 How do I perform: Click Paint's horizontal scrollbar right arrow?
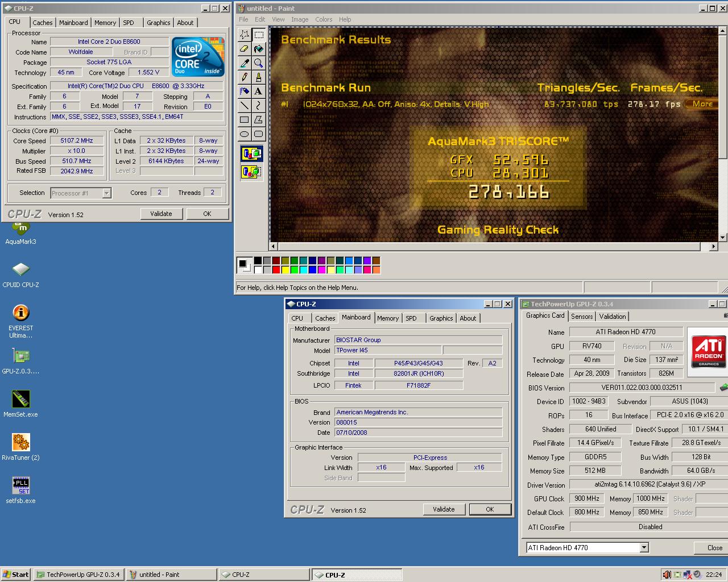[x=714, y=247]
